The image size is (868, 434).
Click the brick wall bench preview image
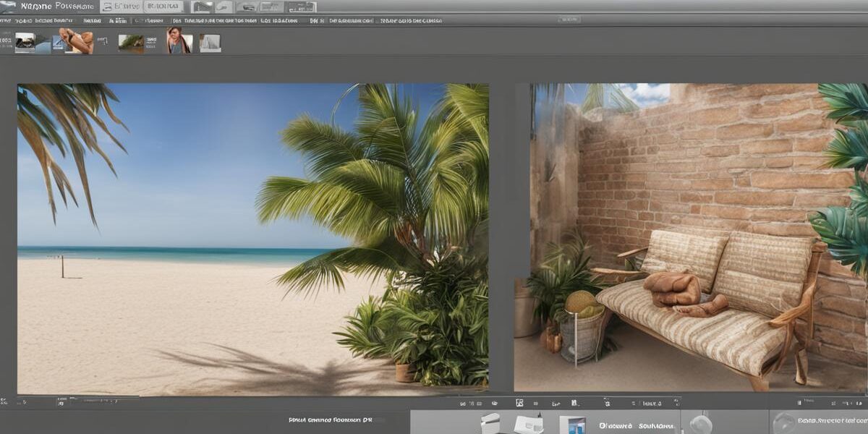[691, 237]
